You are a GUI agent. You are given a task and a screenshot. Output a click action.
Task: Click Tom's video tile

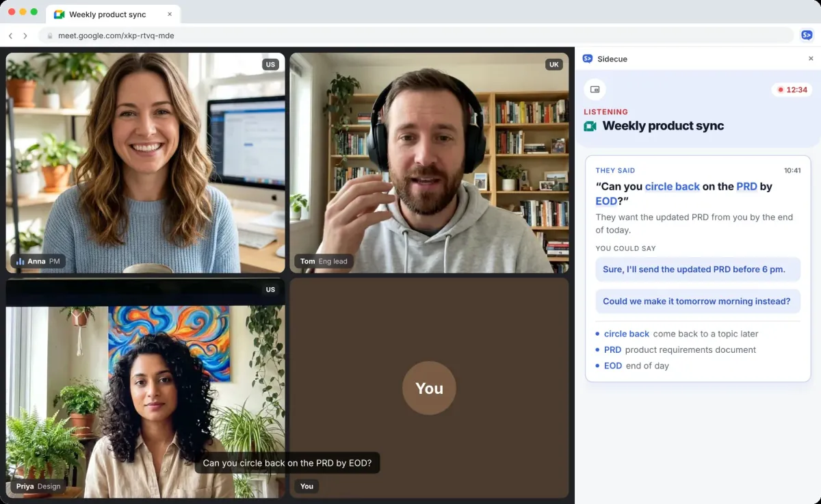point(429,163)
